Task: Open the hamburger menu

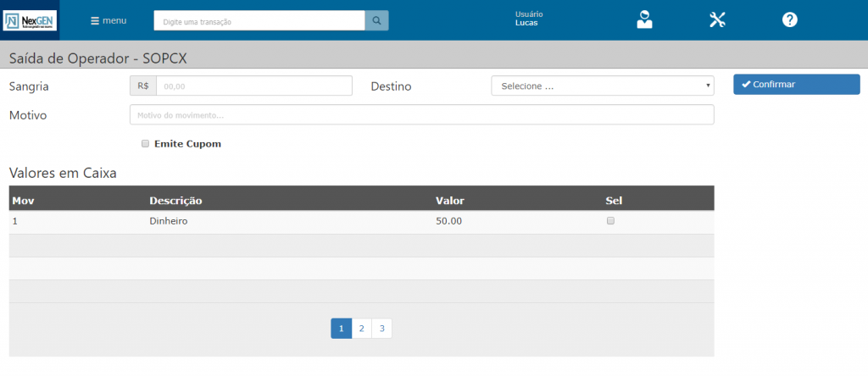Action: [108, 20]
